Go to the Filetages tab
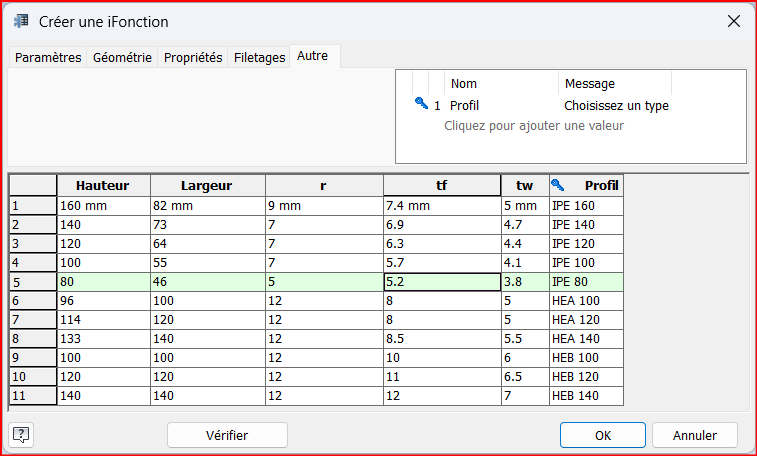Screen dimensions: 757x456 [x=259, y=58]
